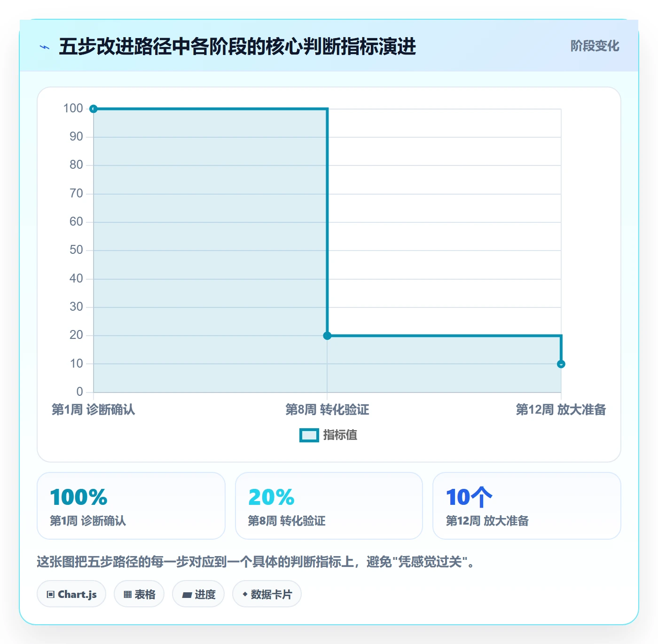This screenshot has width=658, height=644.
Task: Click the 数据卡片 tag chip
Action: tap(267, 594)
